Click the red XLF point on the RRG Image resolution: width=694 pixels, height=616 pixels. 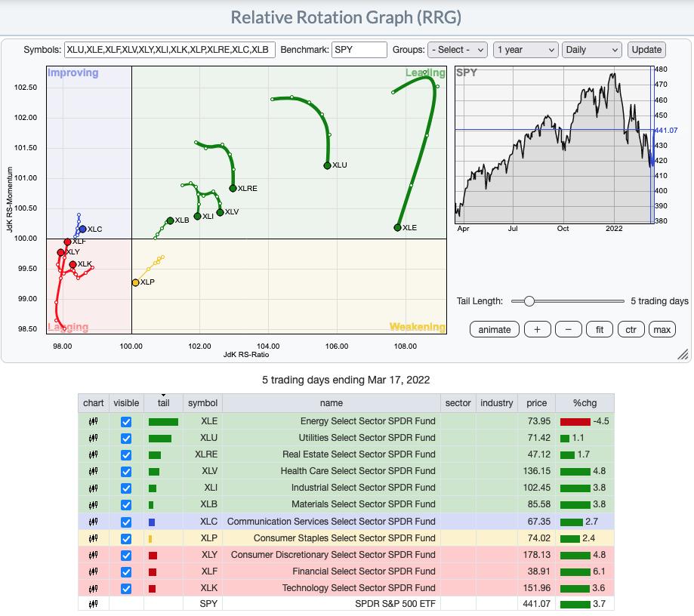coord(67,242)
